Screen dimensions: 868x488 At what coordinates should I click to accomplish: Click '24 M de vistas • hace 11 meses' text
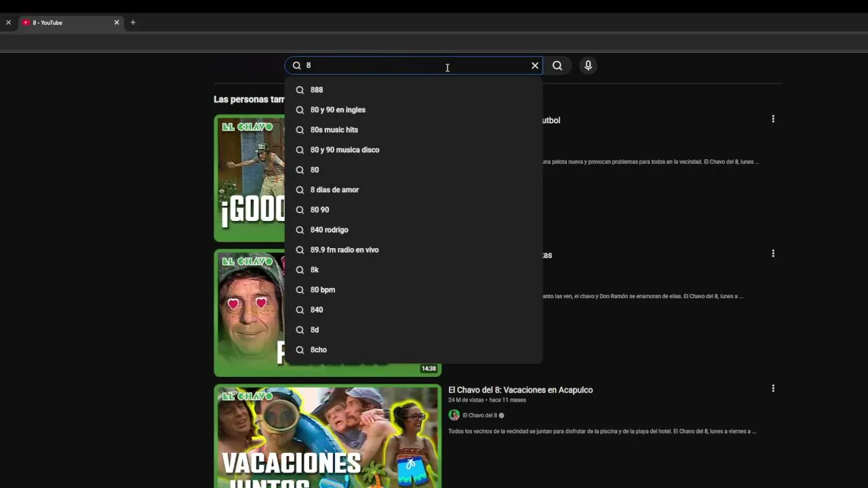pos(487,400)
